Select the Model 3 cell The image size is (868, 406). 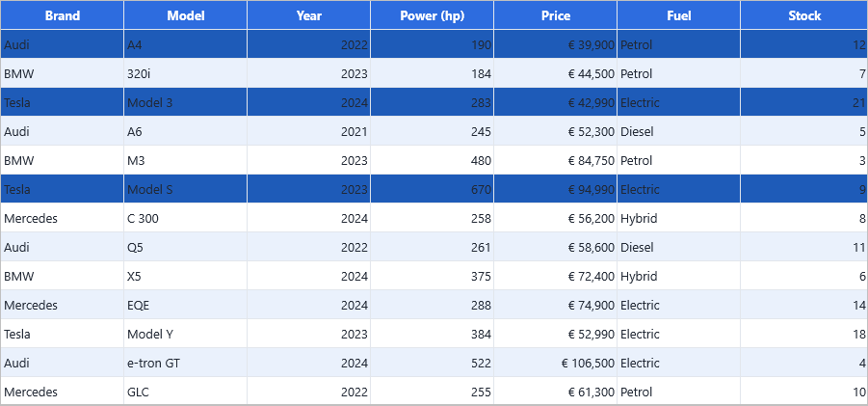click(185, 102)
